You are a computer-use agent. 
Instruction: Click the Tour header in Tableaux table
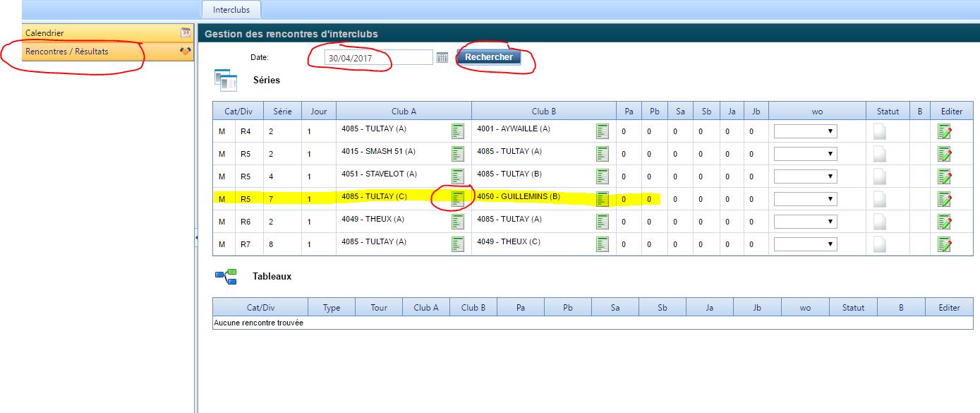click(x=379, y=307)
